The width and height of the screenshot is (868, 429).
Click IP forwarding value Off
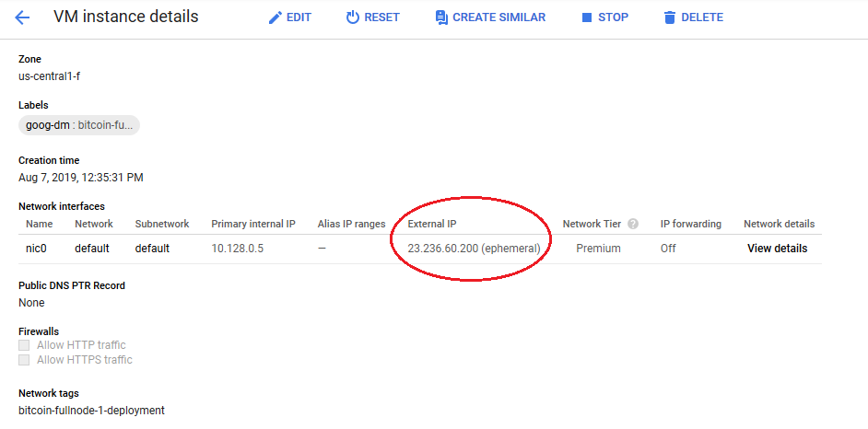pos(668,249)
